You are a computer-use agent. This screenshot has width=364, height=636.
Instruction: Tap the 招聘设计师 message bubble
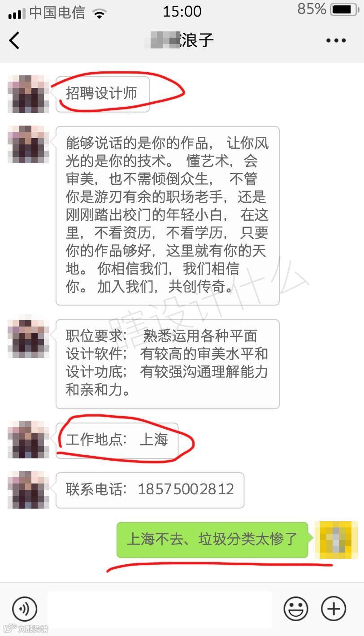tap(103, 94)
